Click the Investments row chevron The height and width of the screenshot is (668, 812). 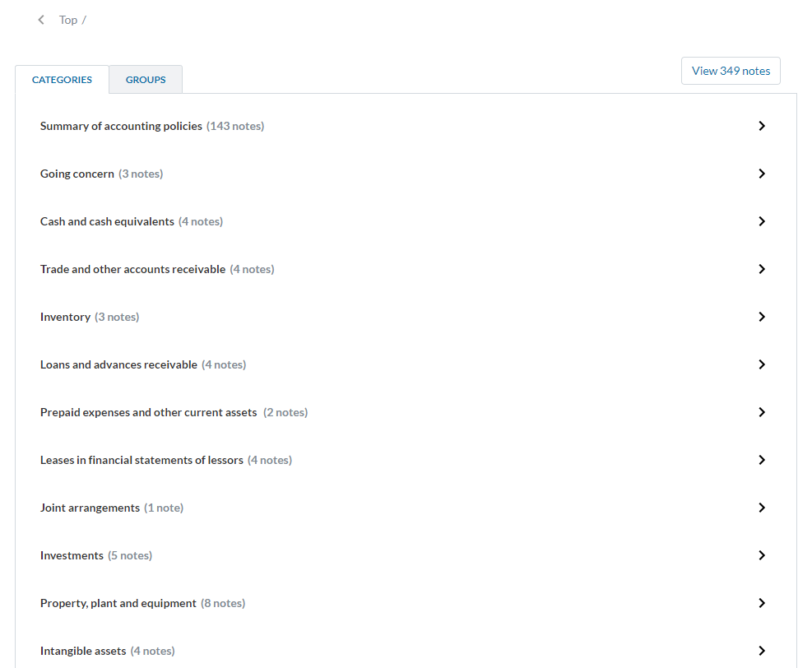(761, 555)
